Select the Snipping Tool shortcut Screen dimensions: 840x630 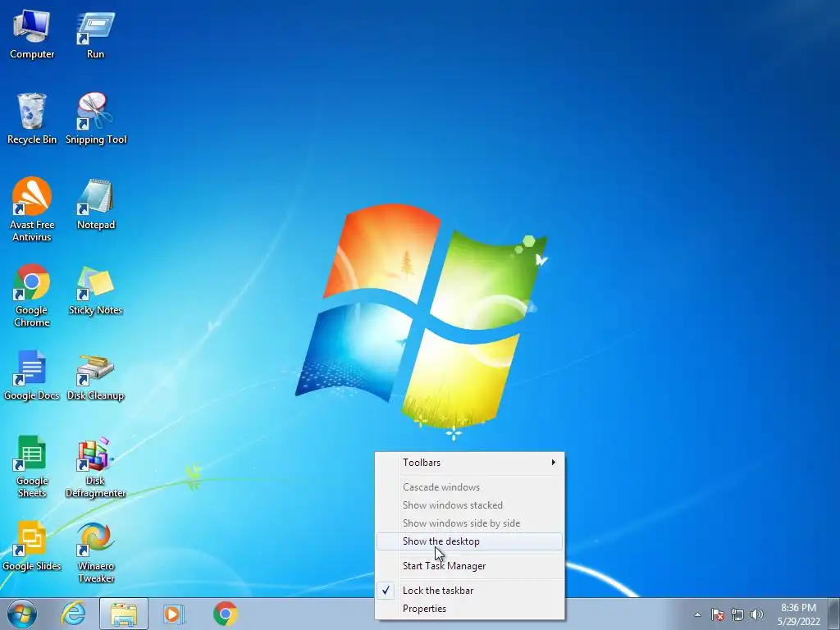96,119
